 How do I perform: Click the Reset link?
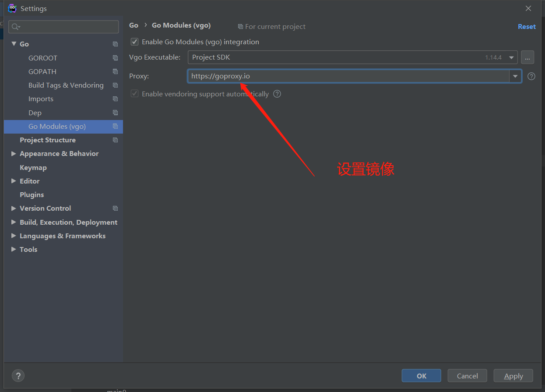(527, 27)
